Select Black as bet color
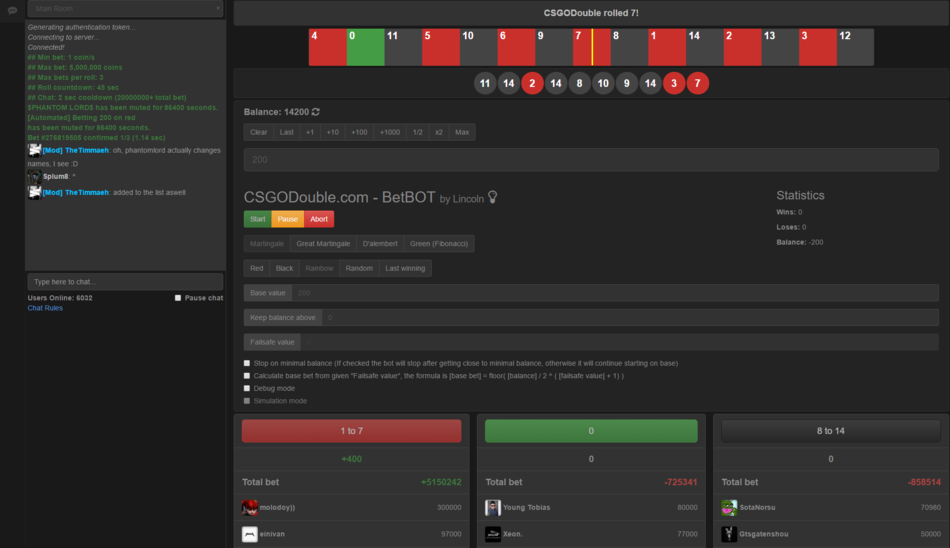This screenshot has height=548, width=950. 284,268
